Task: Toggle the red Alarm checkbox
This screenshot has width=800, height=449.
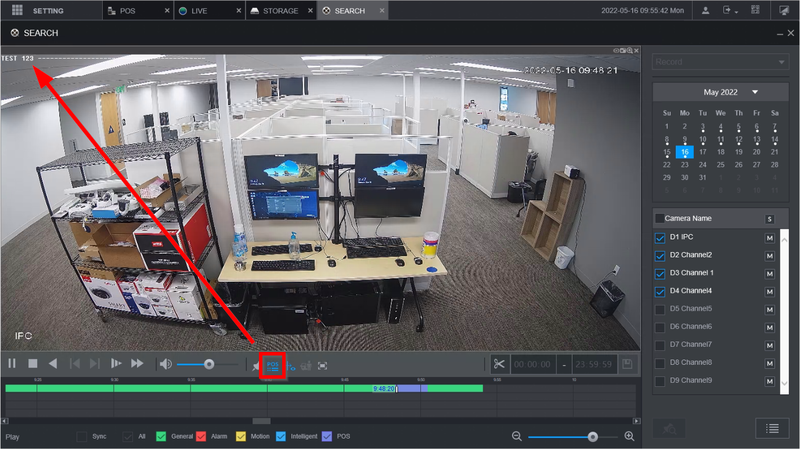Action: pyautogui.click(x=201, y=437)
